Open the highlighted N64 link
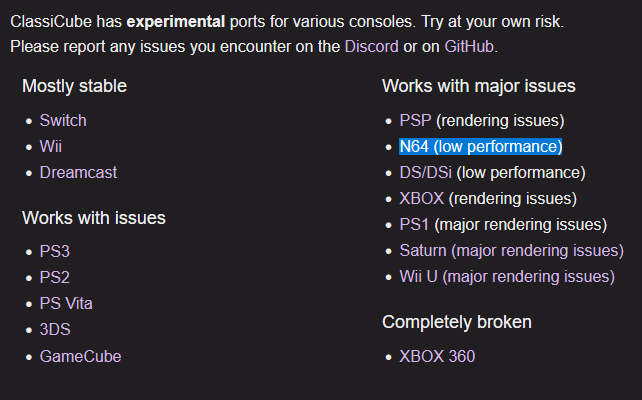The image size is (642, 400). pos(481,147)
